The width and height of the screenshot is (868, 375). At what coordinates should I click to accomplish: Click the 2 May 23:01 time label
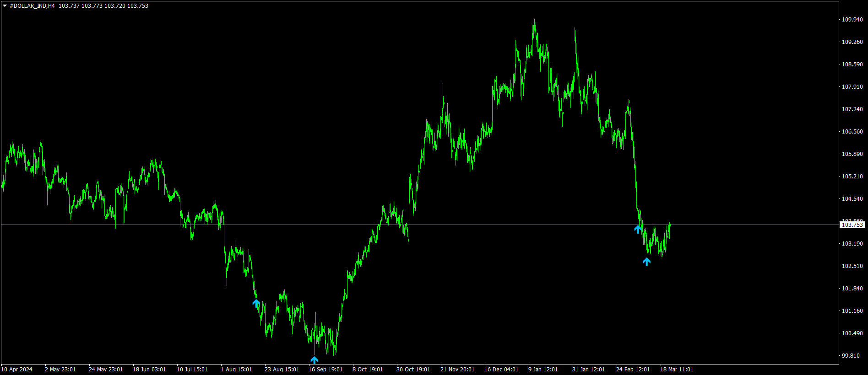60,370
